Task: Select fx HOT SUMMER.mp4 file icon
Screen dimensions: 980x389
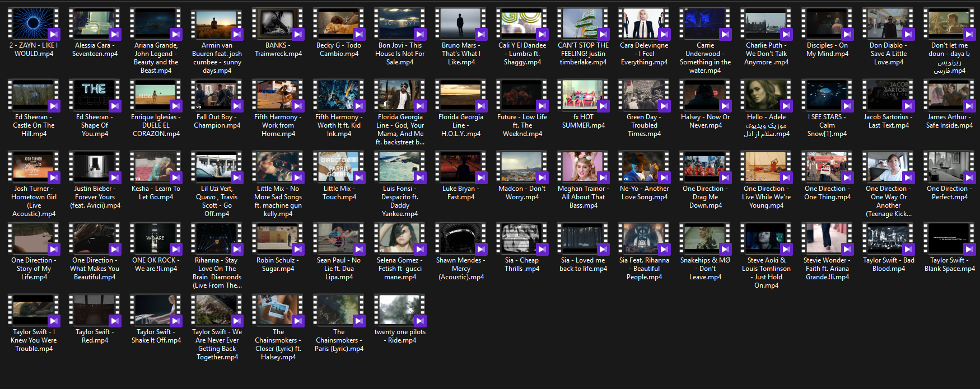Action: pyautogui.click(x=583, y=95)
